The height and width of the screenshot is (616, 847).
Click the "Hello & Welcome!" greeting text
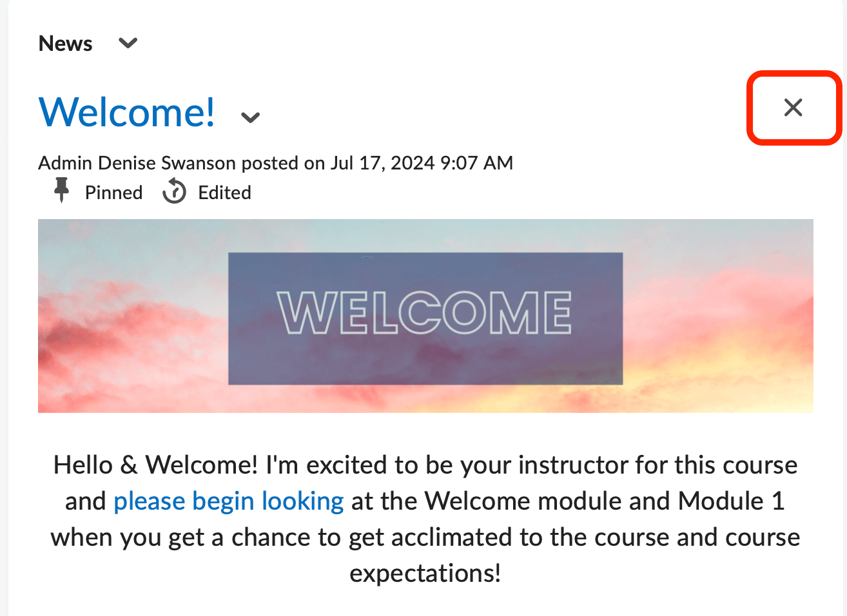156,465
